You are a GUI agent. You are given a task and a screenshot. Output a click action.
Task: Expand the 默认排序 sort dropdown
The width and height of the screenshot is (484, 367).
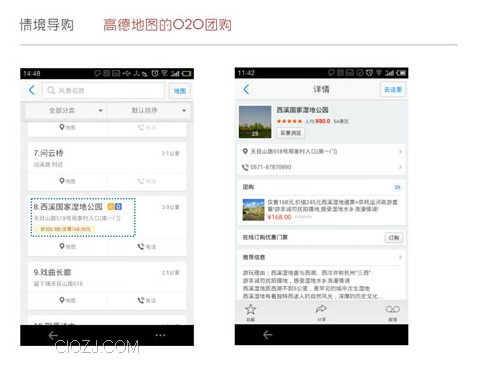point(149,110)
